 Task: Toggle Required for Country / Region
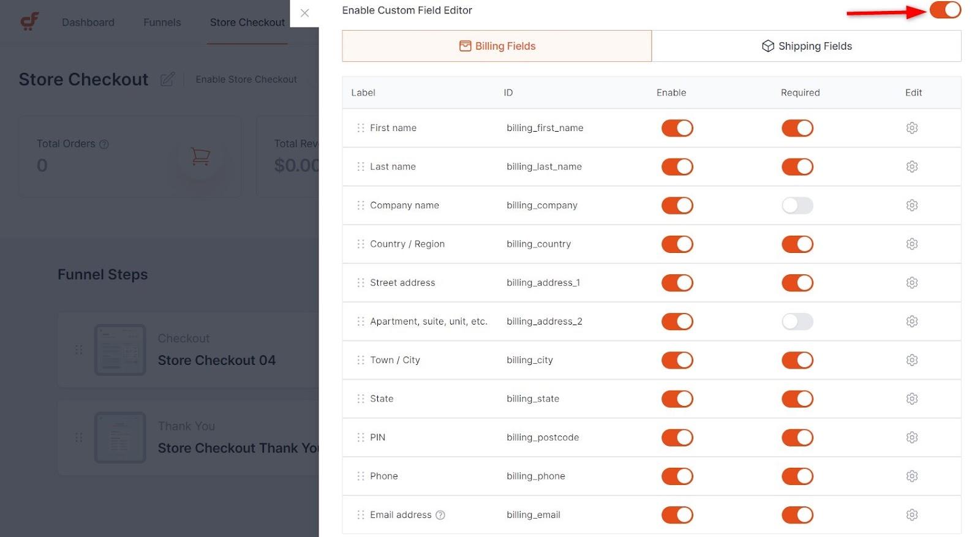click(x=797, y=244)
